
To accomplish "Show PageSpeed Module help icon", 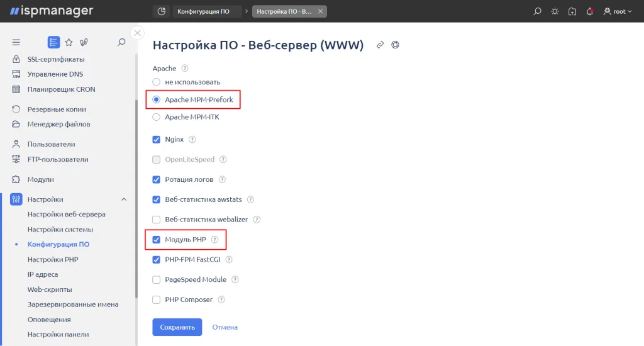I will (x=235, y=279).
